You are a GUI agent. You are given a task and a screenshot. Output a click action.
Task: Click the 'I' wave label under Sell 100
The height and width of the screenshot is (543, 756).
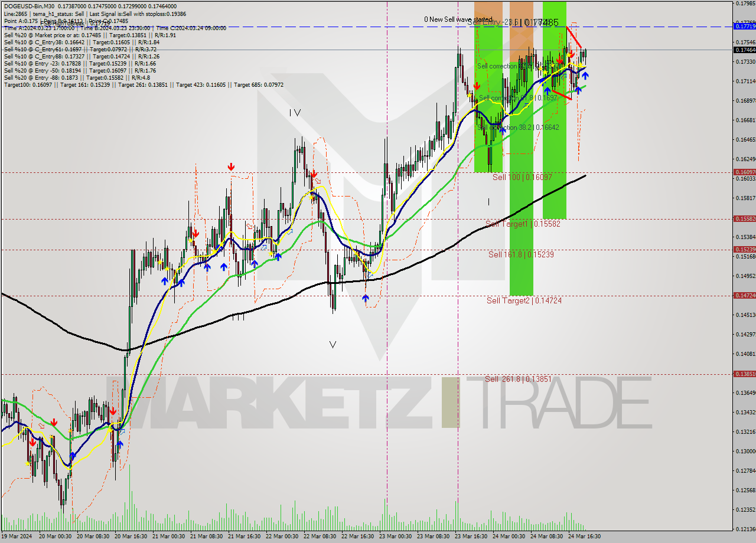(x=488, y=202)
